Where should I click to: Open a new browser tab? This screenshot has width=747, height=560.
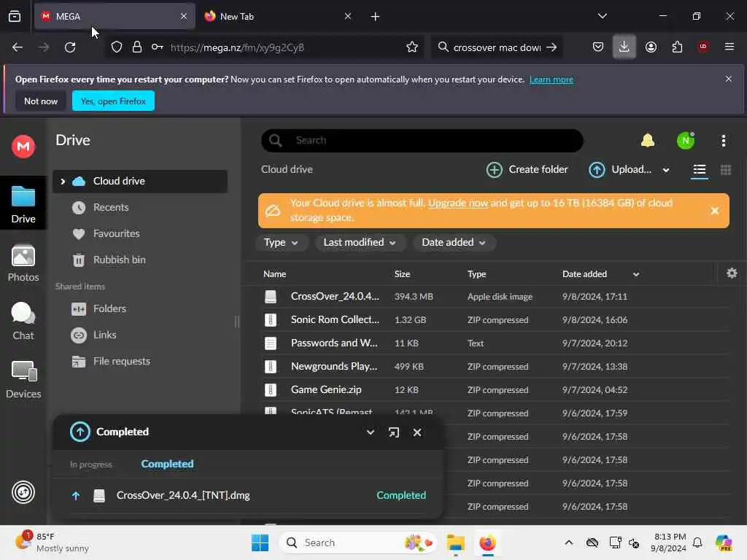click(375, 17)
